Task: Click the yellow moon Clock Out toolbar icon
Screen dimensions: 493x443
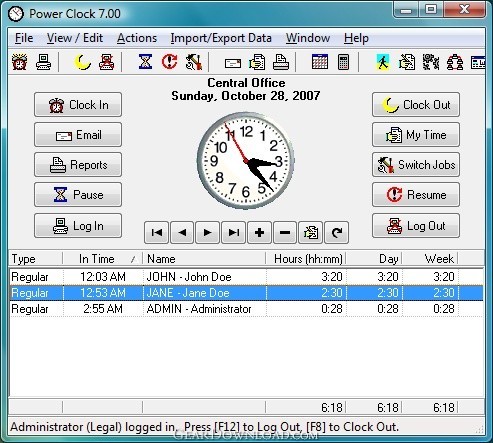Action: click(82, 62)
